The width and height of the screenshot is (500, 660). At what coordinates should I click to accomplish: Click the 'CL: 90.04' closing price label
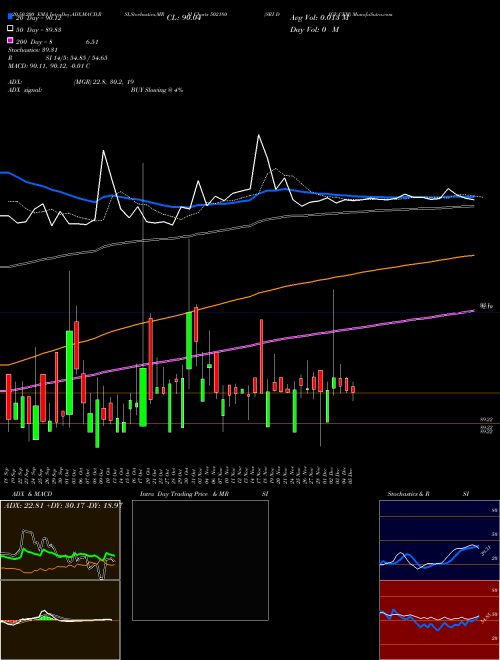tap(184, 18)
